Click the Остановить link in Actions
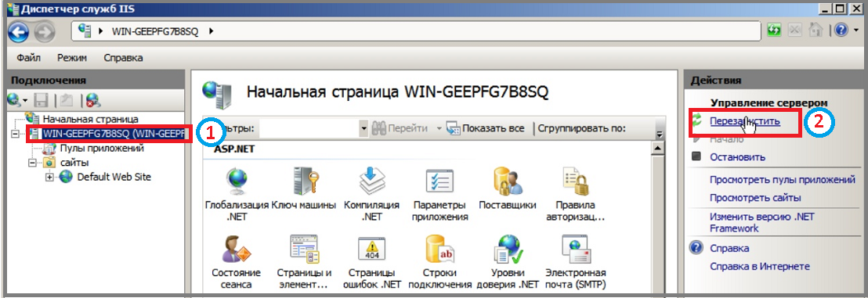This screenshot has height=298, width=868. click(737, 157)
